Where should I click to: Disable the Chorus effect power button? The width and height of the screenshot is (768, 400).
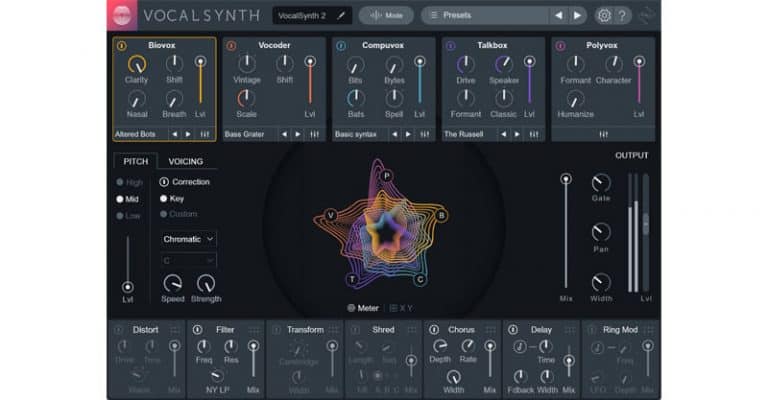434,330
